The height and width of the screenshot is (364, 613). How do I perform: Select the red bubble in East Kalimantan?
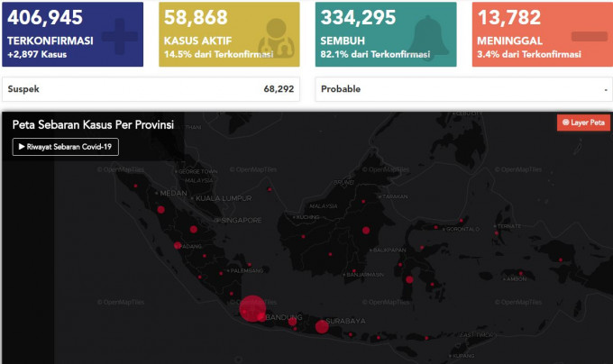click(x=366, y=231)
